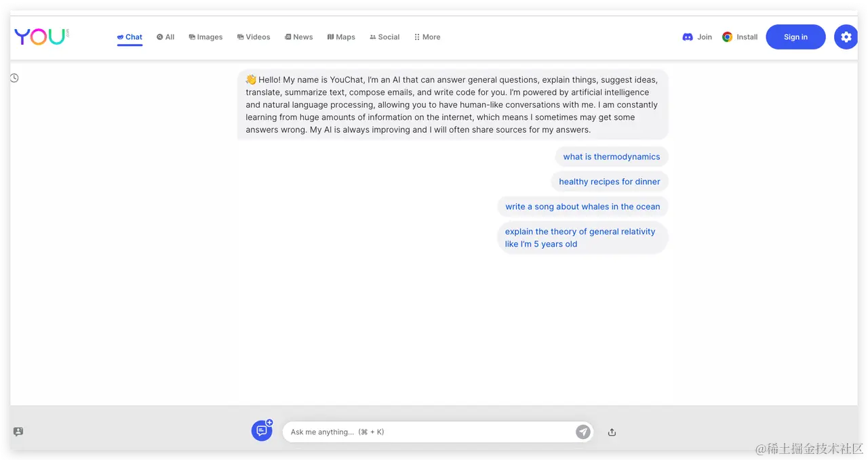Choose 'explain the theory of general relativity' suggestion
Screen dimensions: 868x460
583,238
